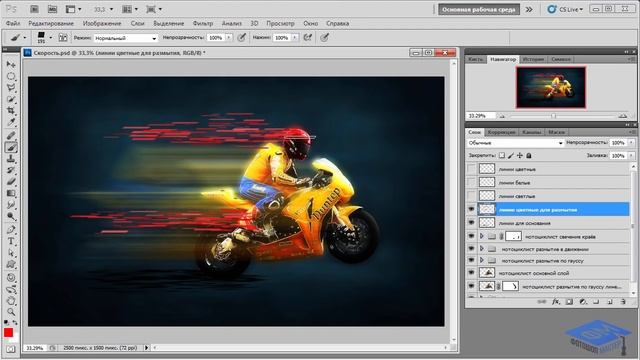Hide the 'линии цветные для размытия' layer

471,209
